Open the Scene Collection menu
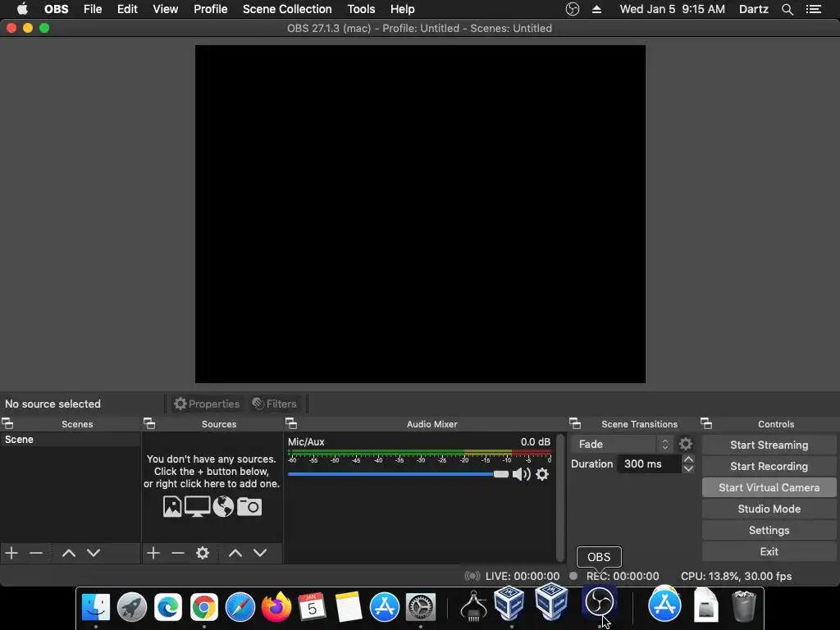Image resolution: width=840 pixels, height=630 pixels. (287, 9)
